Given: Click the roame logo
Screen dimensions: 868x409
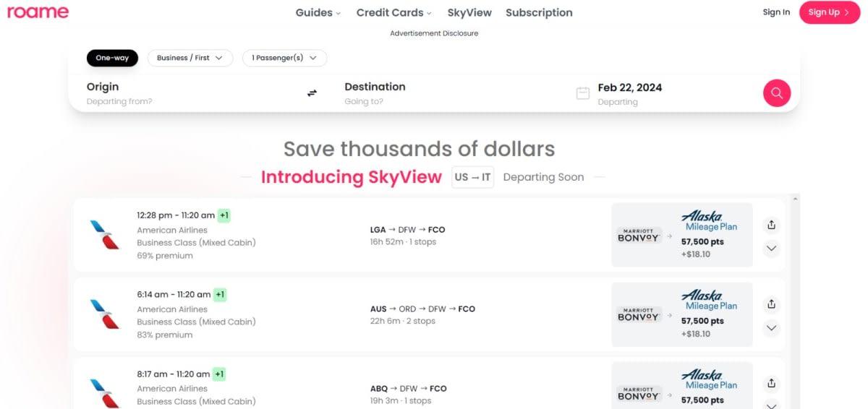Looking at the screenshot, I should tap(38, 12).
